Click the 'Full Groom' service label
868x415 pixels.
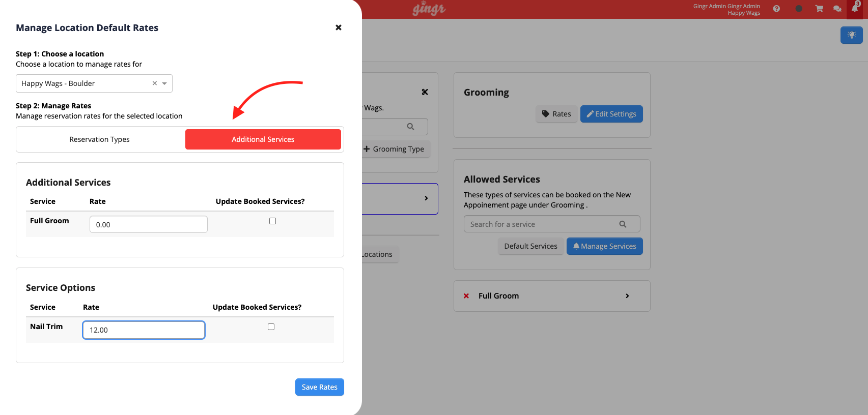coord(49,221)
